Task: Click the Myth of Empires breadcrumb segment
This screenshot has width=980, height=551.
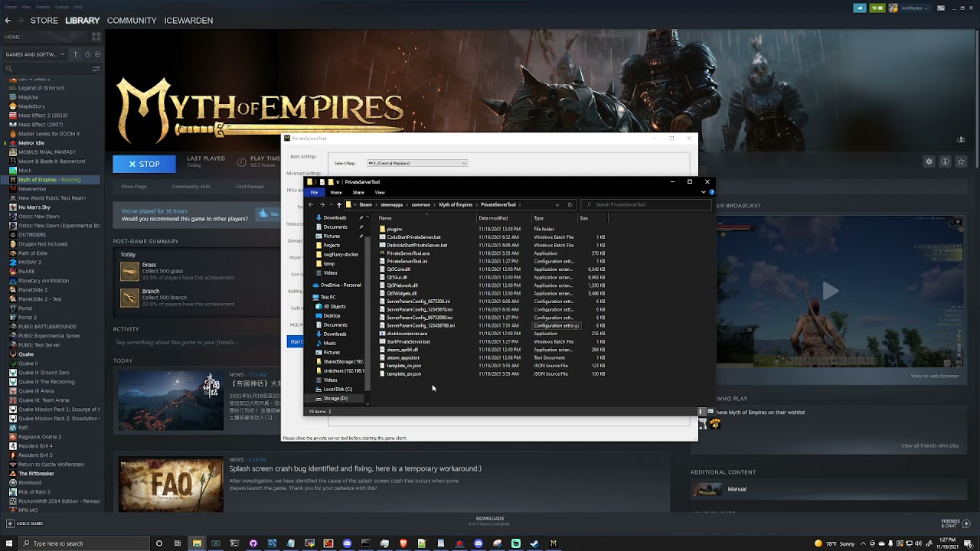Action: point(456,204)
